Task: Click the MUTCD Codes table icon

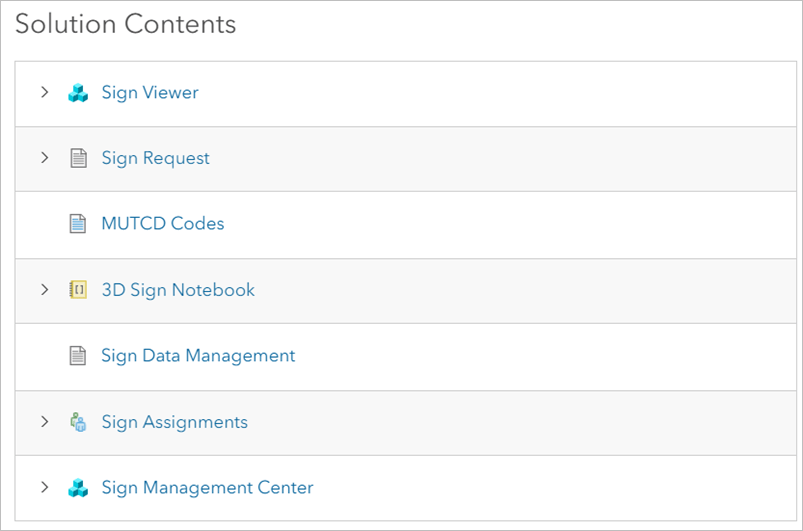Action: point(78,224)
